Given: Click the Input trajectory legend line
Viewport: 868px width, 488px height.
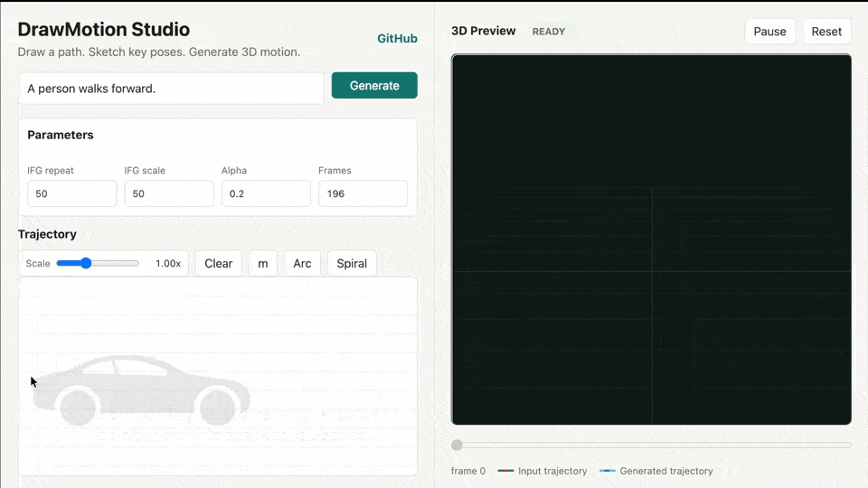Looking at the screenshot, I should 505,471.
